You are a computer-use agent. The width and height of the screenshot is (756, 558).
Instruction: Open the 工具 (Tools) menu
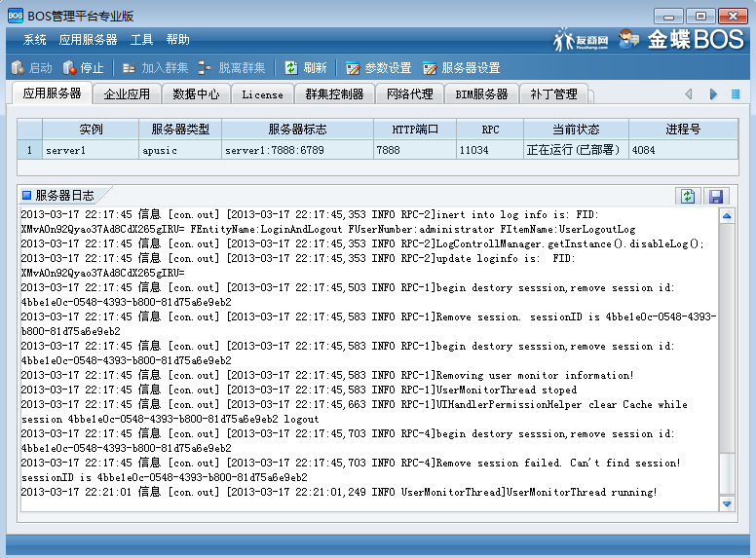[x=142, y=40]
